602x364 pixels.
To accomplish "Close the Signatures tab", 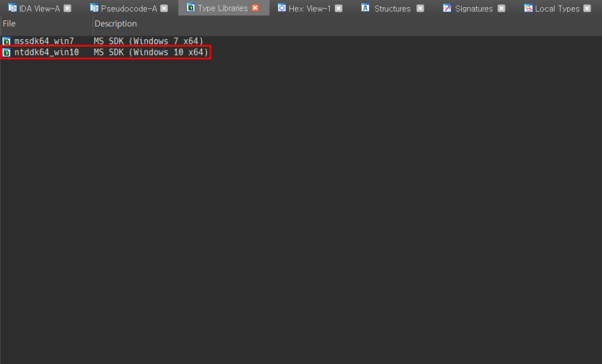I will point(501,8).
